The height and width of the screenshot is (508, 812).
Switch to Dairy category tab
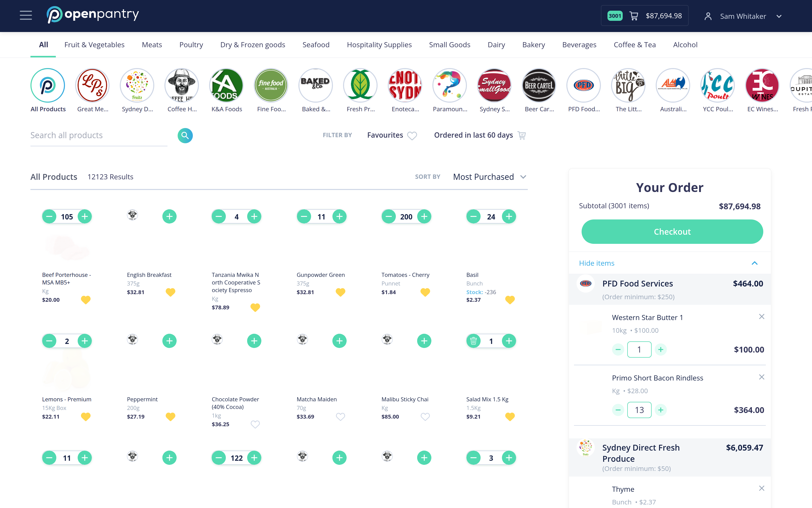click(496, 45)
